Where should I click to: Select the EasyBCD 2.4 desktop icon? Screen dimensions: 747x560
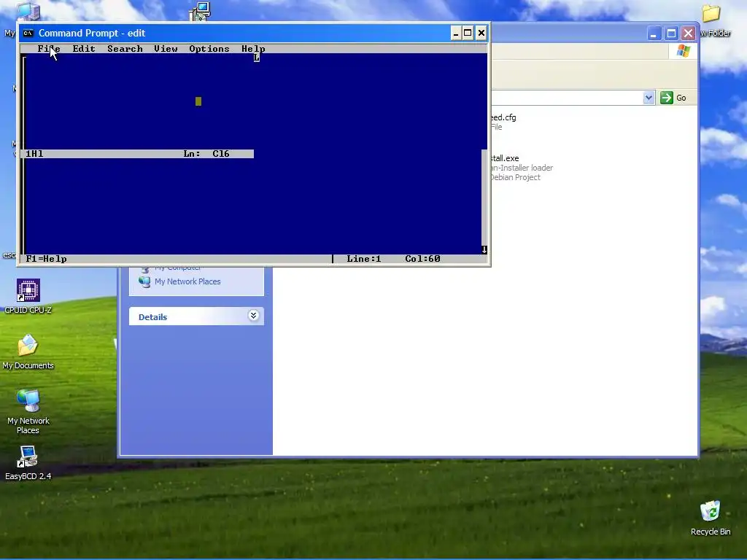pyautogui.click(x=28, y=463)
